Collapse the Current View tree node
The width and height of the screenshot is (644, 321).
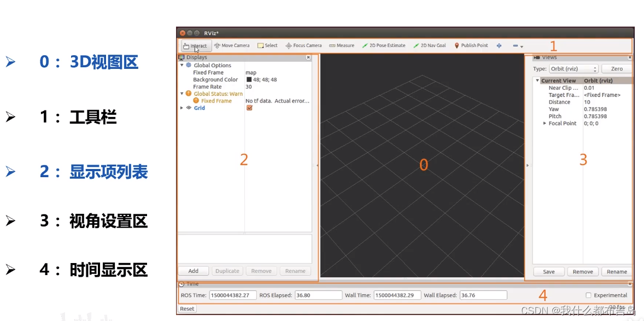click(537, 80)
